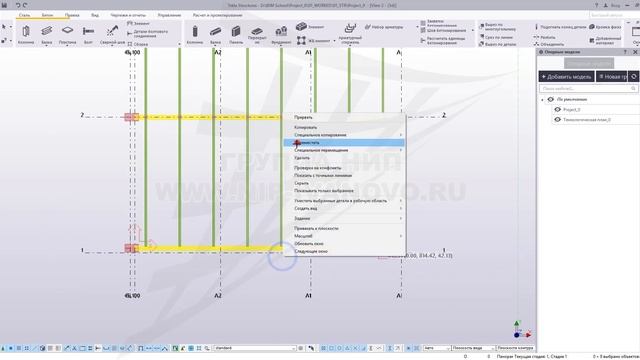Select the Сварной шов (weld) tool
Screen dimensions: 640x360
tap(112, 34)
